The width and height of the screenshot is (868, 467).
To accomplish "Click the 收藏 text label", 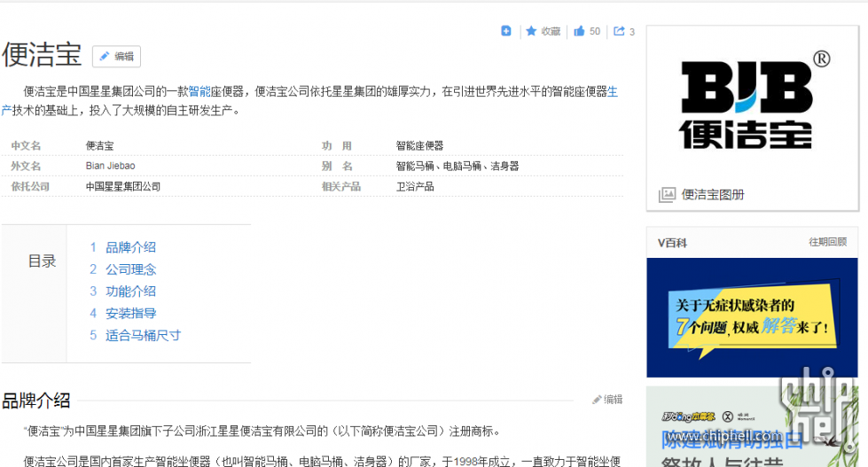I will (551, 32).
